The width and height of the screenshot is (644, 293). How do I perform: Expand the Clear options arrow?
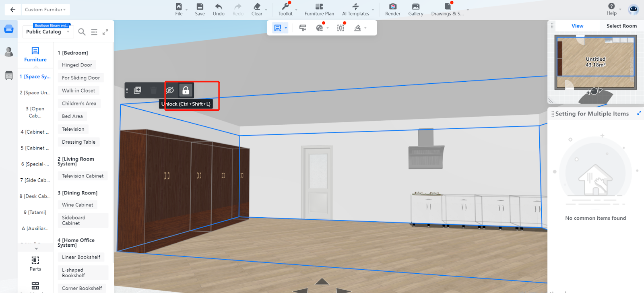click(266, 10)
